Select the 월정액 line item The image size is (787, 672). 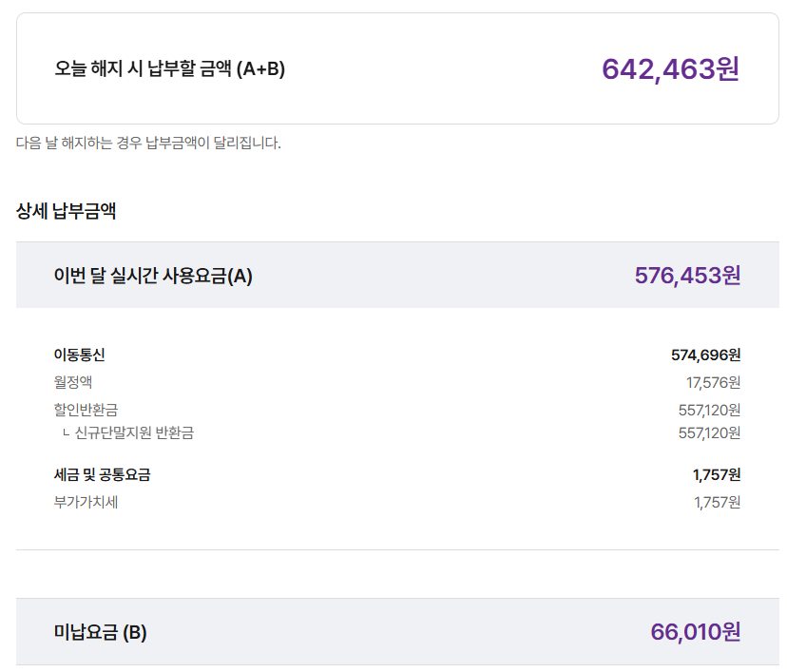73,382
